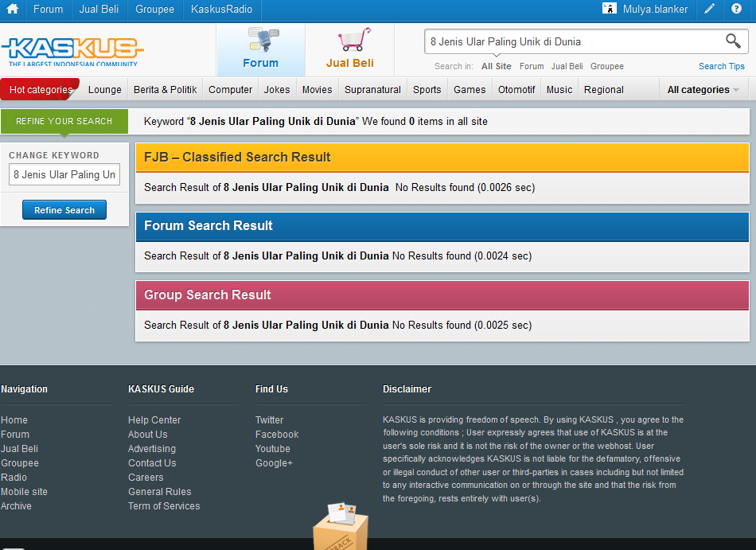Click the Mulya.blanker user avatar
The image size is (756, 550).
click(x=610, y=10)
